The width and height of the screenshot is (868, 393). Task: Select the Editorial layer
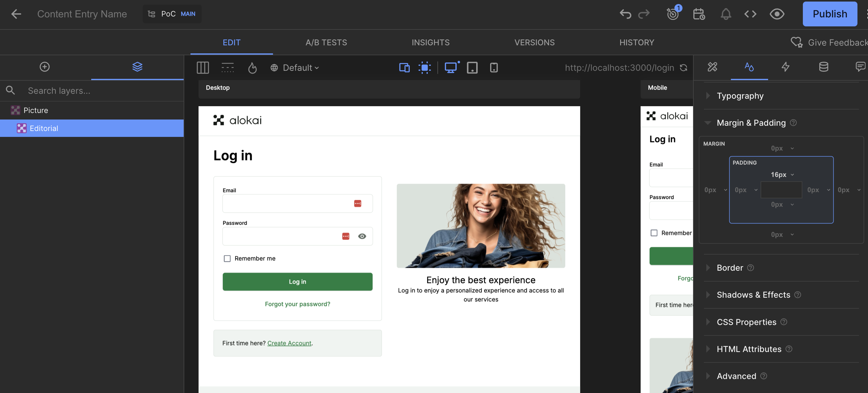pos(92,128)
